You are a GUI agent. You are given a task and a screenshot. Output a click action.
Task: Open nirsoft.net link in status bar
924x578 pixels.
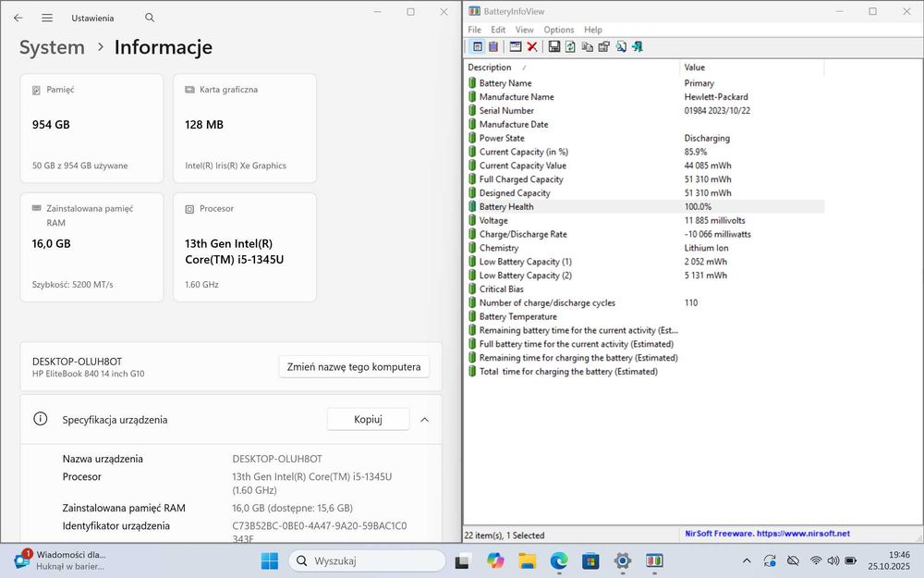803,534
